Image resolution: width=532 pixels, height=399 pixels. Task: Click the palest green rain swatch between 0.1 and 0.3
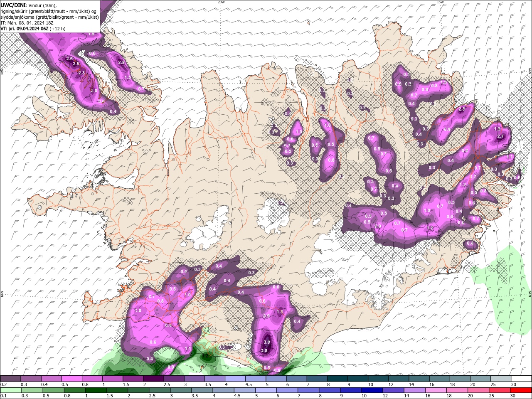pyautogui.click(x=11, y=390)
